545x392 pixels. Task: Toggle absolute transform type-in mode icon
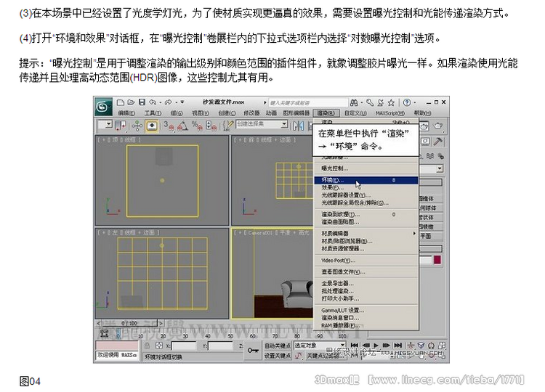point(159,346)
